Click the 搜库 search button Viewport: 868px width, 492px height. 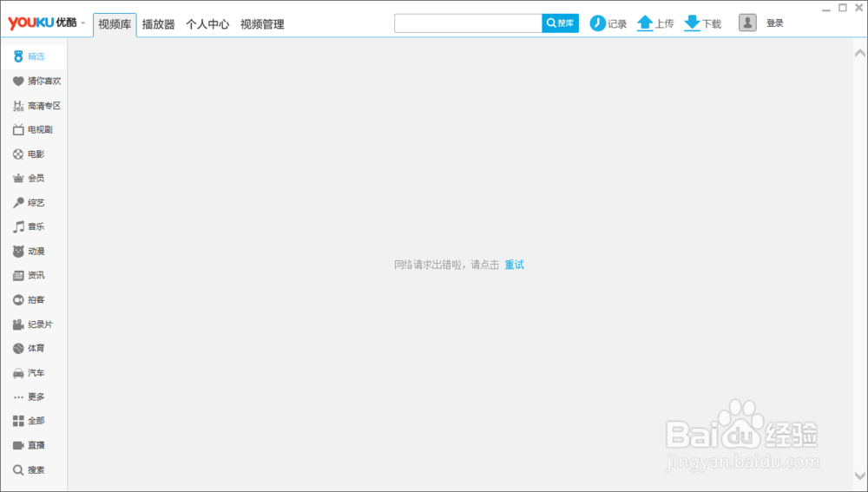click(560, 23)
